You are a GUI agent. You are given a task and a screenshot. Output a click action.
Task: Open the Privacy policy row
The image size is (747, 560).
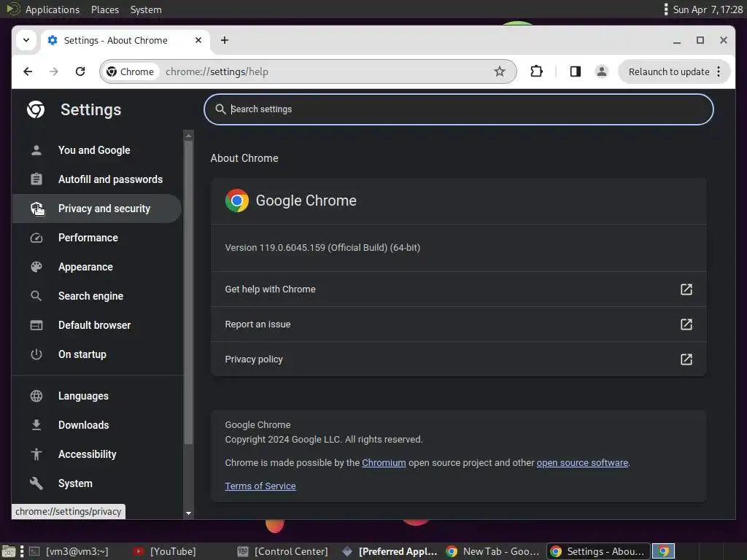point(458,359)
